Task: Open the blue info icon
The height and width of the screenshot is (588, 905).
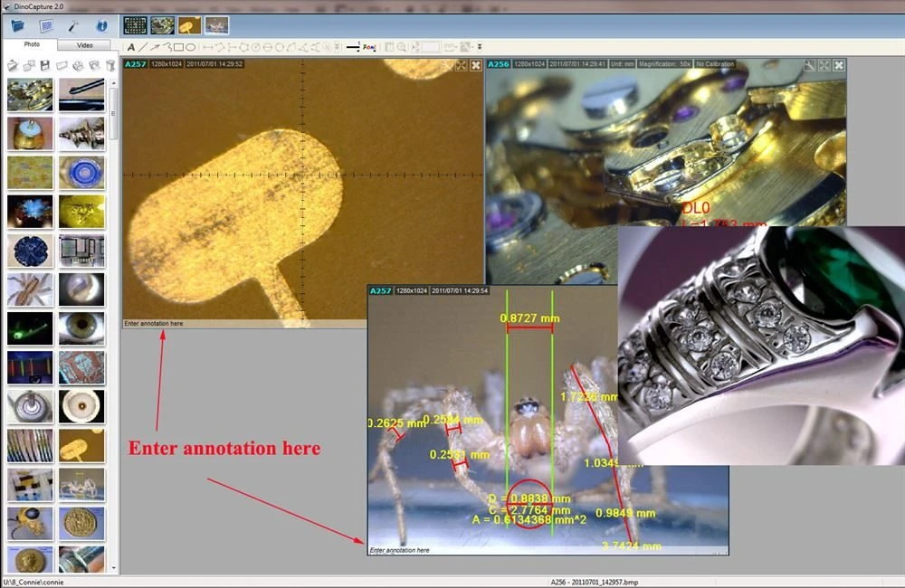Action: pos(101,25)
